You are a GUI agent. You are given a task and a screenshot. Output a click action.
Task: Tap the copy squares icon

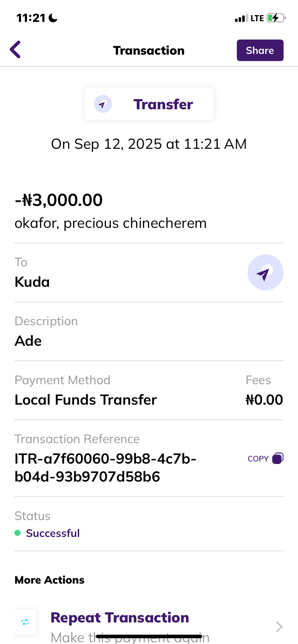tap(277, 459)
